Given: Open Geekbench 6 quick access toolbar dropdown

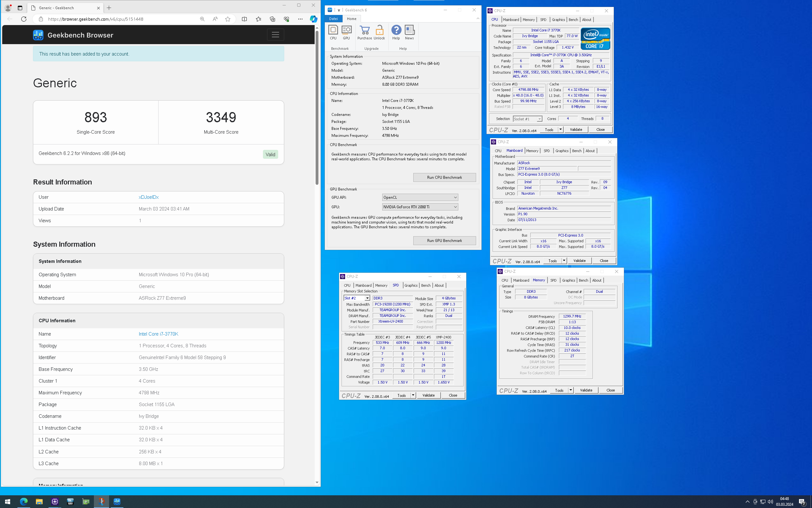Looking at the screenshot, I should 338,10.
